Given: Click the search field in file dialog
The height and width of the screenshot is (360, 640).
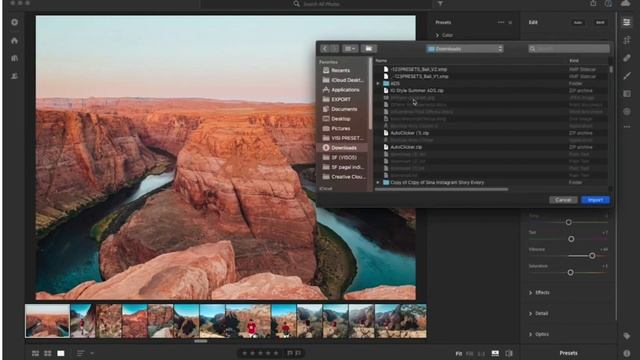Looking at the screenshot, I should 569,49.
